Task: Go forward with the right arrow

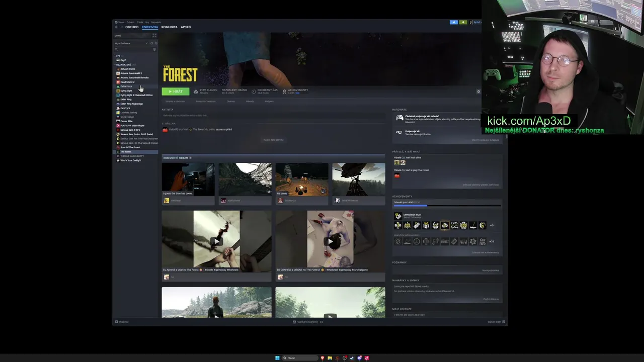Action: pos(121,27)
